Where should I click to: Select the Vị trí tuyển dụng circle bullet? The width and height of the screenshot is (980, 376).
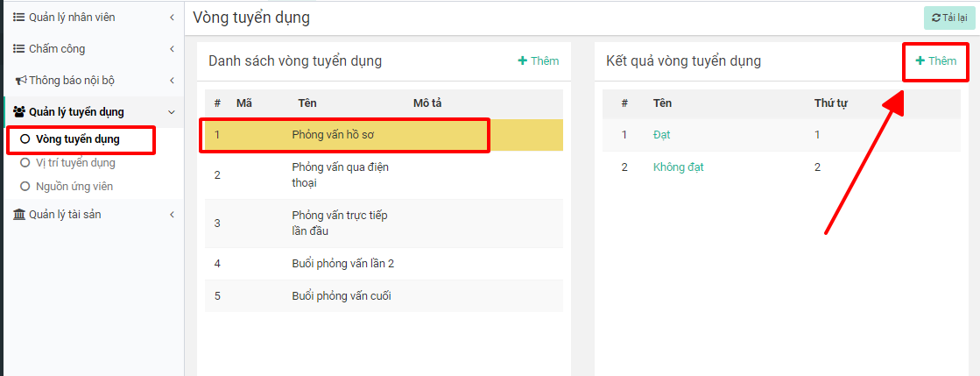[x=25, y=163]
